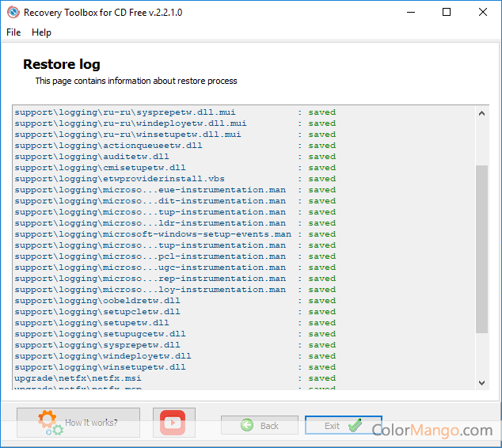Image resolution: width=502 pixels, height=448 pixels.
Task: Click the How it works? text
Action: coord(91,423)
